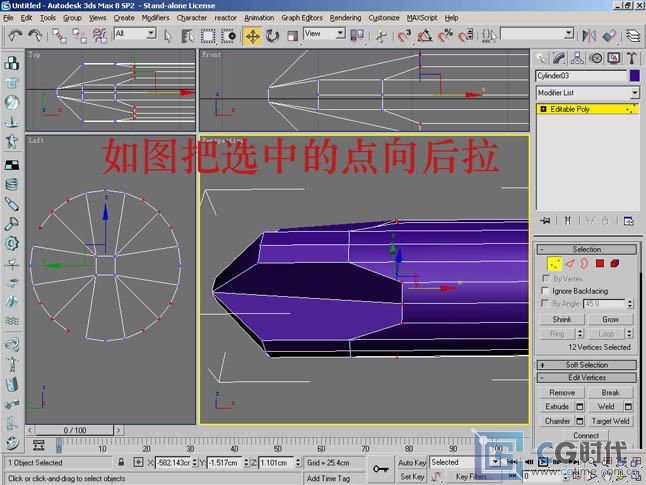
Task: Click the Redo arrow icon
Action: tap(35, 36)
